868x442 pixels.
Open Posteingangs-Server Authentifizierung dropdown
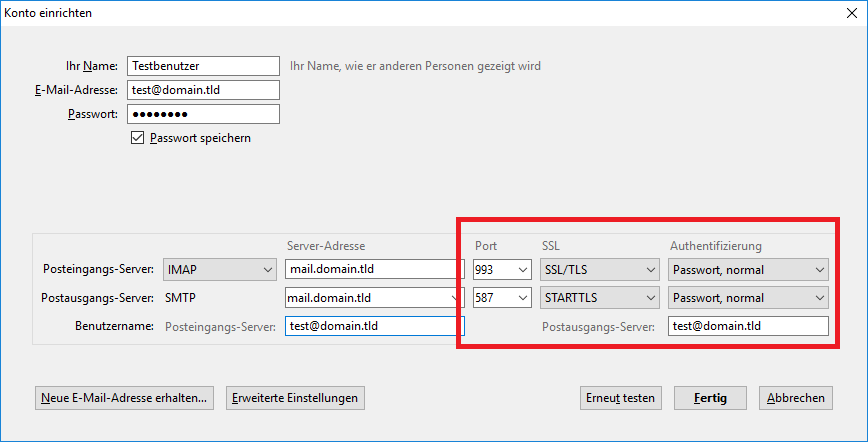point(748,269)
